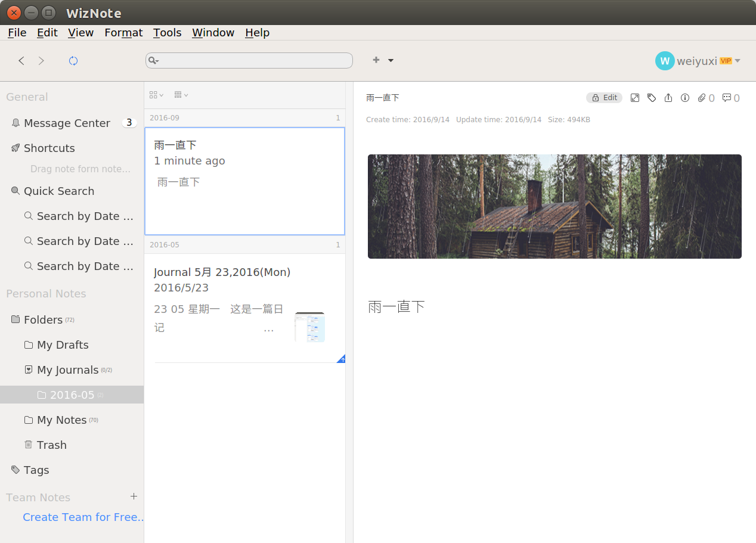Open the note list sort dropdown

click(181, 95)
